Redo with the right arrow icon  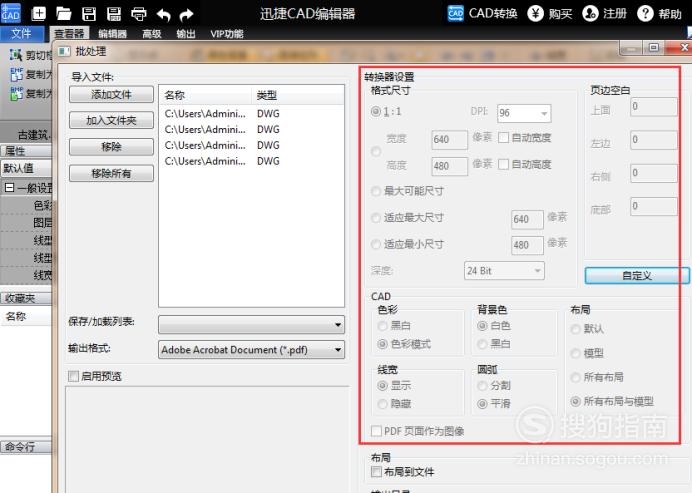pyautogui.click(x=187, y=15)
